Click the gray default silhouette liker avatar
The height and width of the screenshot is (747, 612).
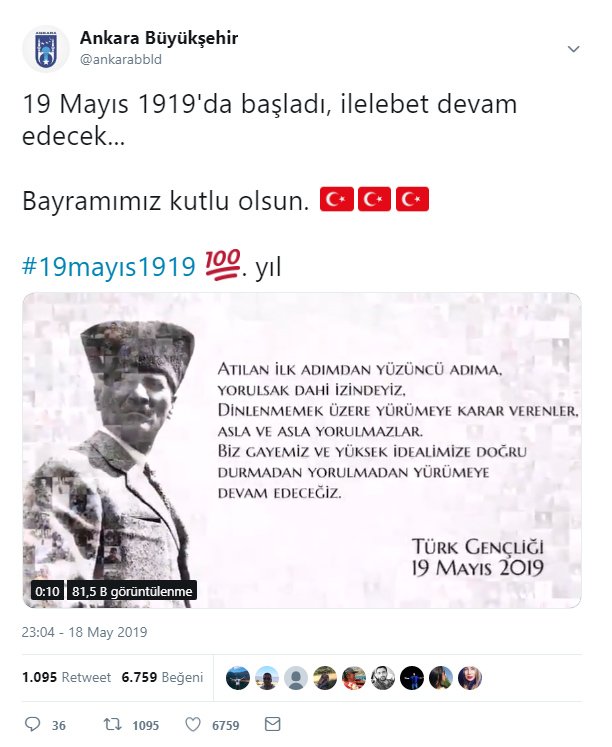click(x=296, y=678)
